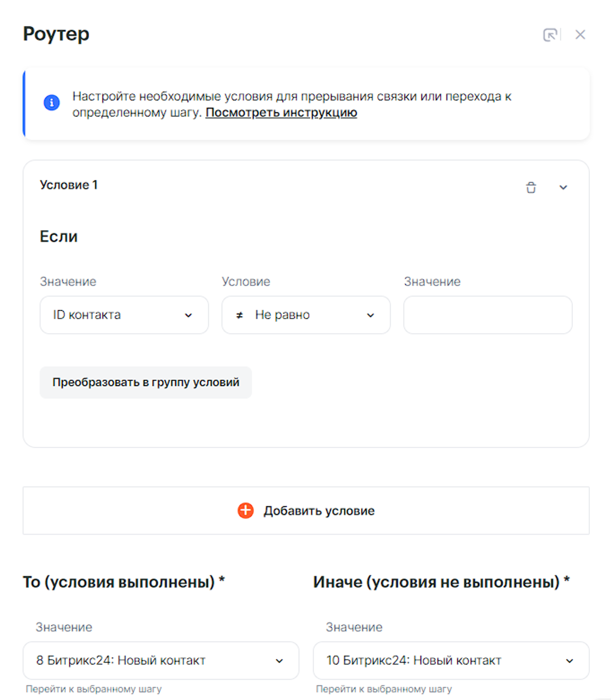The width and height of the screenshot is (611, 700).
Task: Click the Добавить условие button text
Action: pos(319,511)
